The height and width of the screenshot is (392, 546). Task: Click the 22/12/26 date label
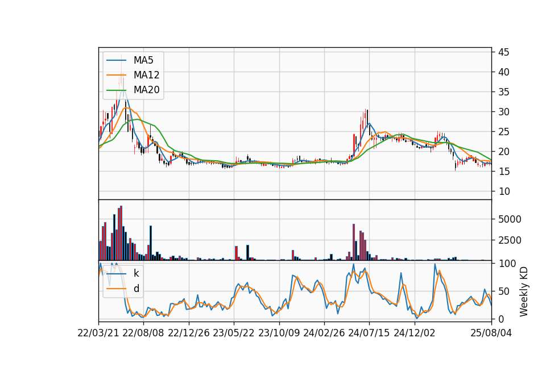click(189, 333)
